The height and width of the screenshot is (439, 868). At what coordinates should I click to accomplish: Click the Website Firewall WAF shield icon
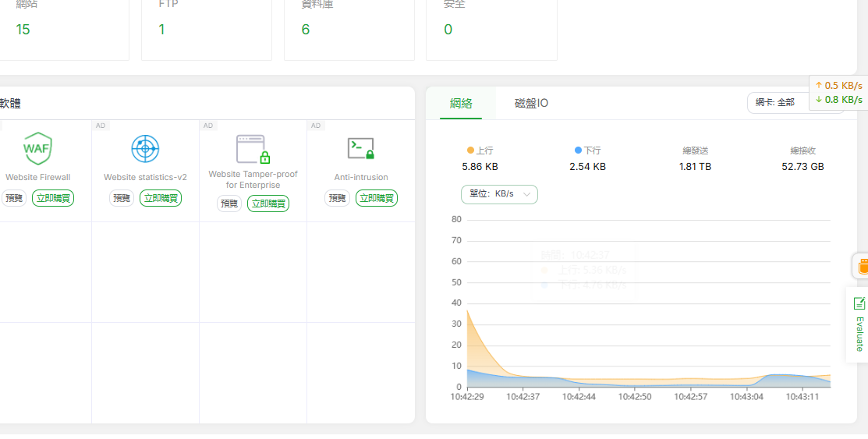pos(37,148)
